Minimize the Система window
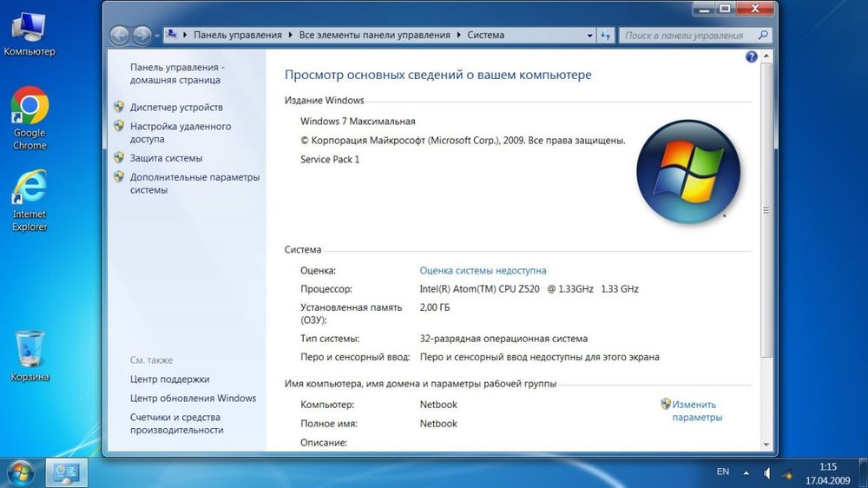This screenshot has height=488, width=868. pyautogui.click(x=704, y=9)
